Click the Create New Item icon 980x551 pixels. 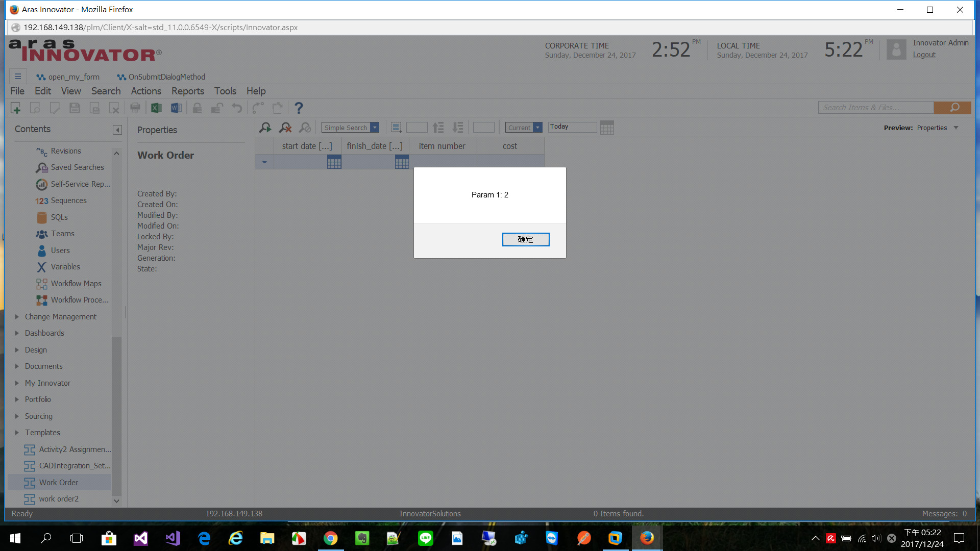tap(16, 108)
